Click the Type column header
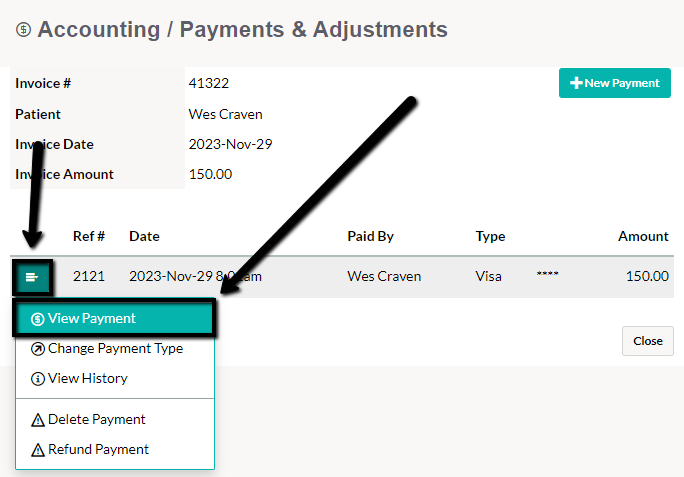Screen dimensions: 684x477 pyautogui.click(x=490, y=237)
